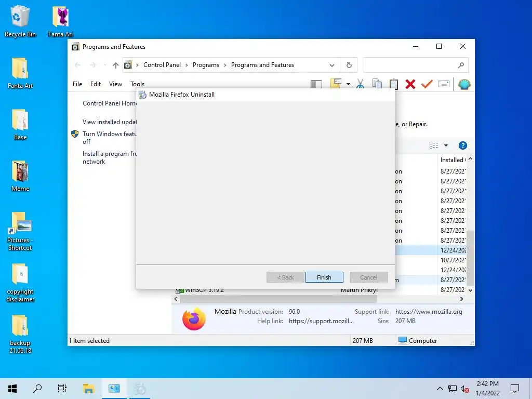Open Install a program from the network link
Image resolution: width=532 pixels, height=399 pixels.
[x=109, y=157]
